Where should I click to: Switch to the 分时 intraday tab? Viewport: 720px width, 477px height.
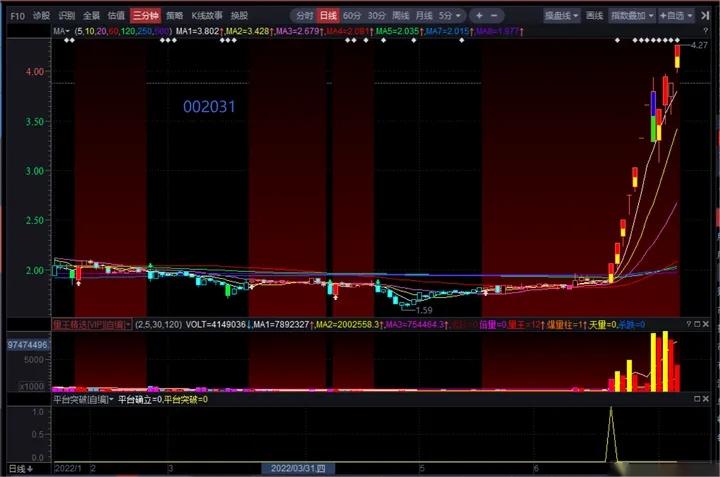pos(304,16)
